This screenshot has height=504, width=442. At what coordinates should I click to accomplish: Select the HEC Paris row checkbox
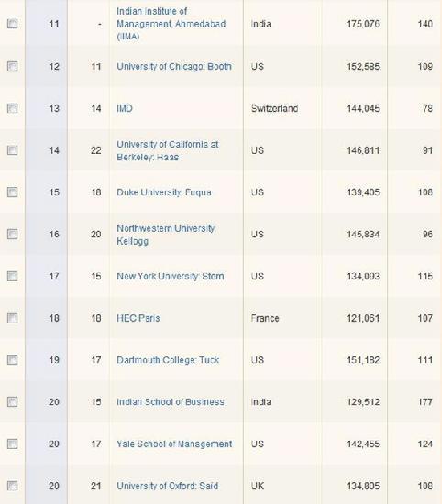tap(12, 318)
